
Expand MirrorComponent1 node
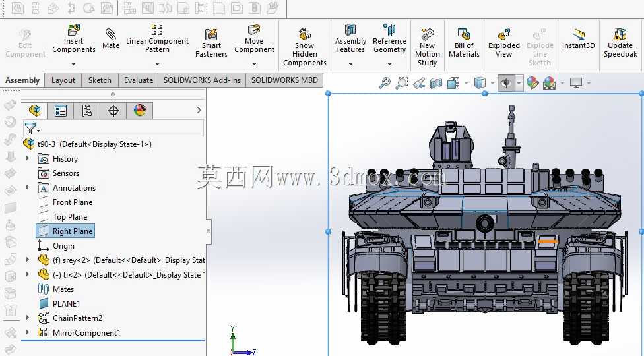(28, 332)
